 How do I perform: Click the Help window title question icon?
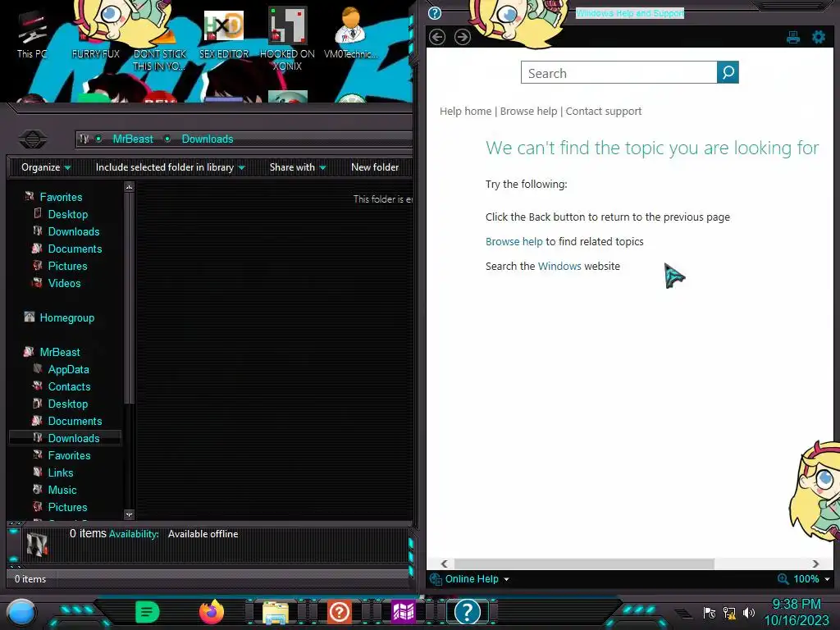click(435, 13)
